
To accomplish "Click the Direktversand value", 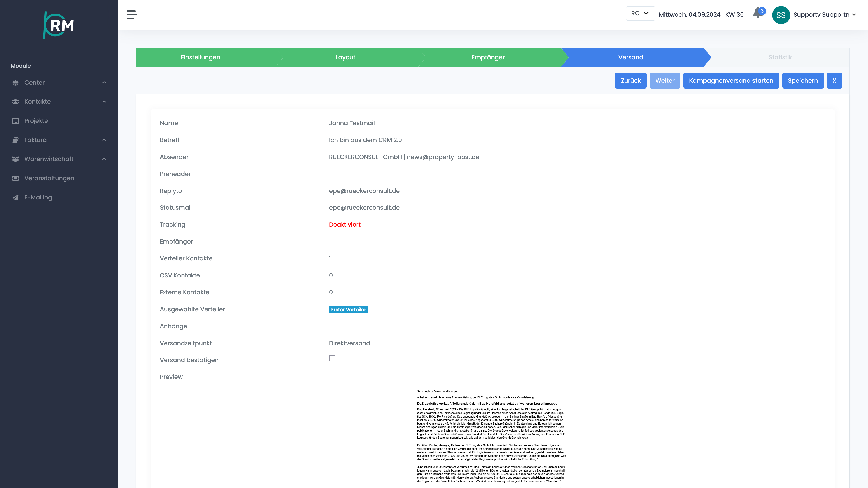I will pos(349,343).
